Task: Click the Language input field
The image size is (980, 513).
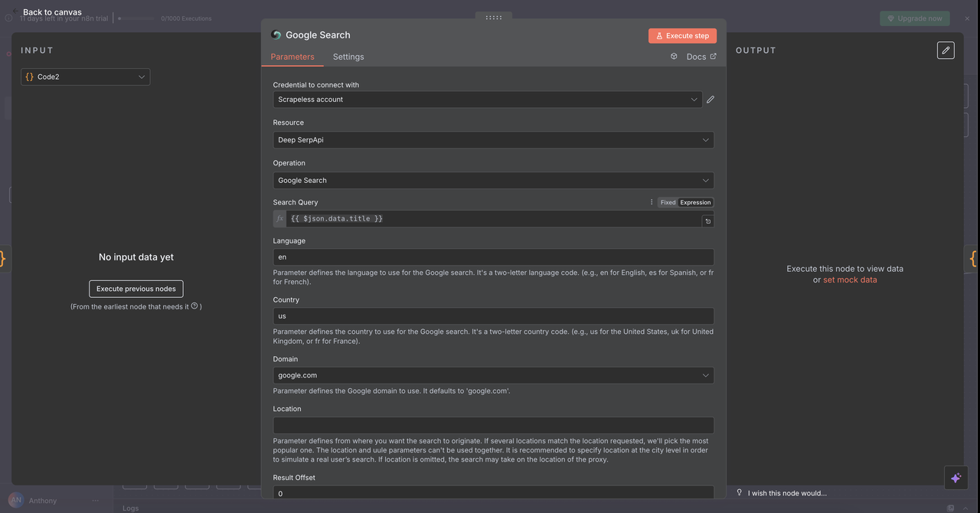Action: tap(494, 257)
